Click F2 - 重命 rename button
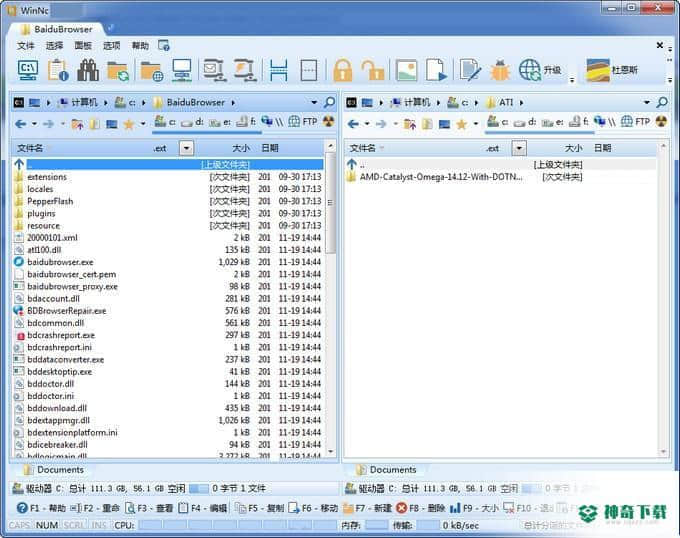The image size is (680, 538). [x=95, y=508]
